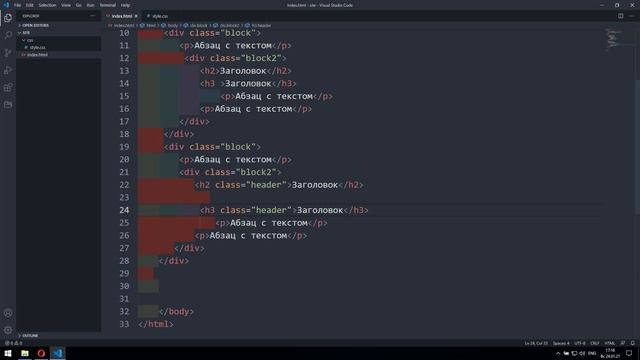Open the Explorer view in activity bar
This screenshot has width=640, height=360.
click(8, 18)
